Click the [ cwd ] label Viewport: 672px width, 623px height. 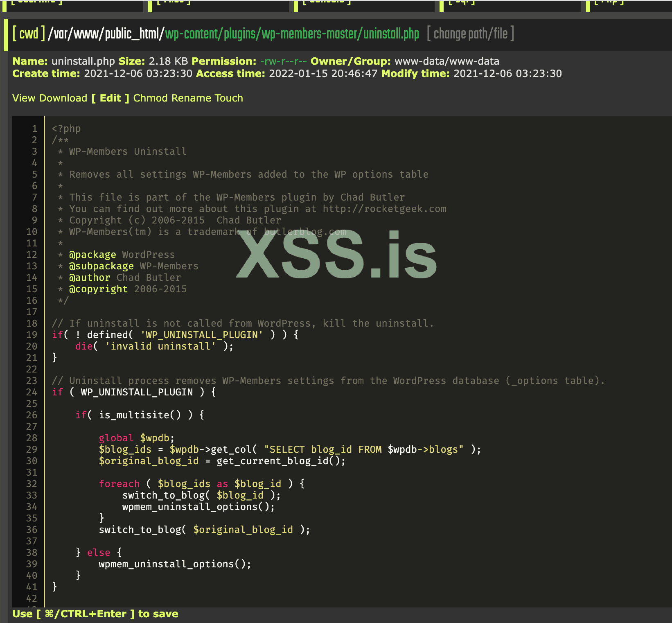(x=28, y=34)
